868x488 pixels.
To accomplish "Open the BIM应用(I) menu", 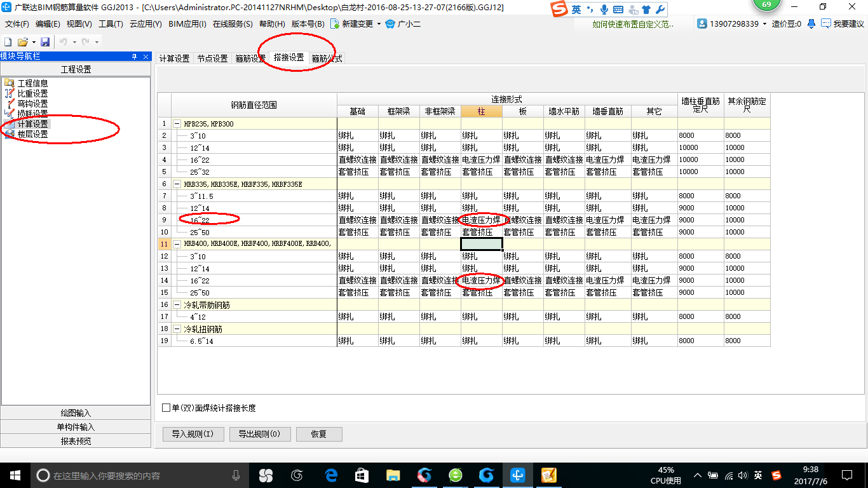I will [x=187, y=24].
